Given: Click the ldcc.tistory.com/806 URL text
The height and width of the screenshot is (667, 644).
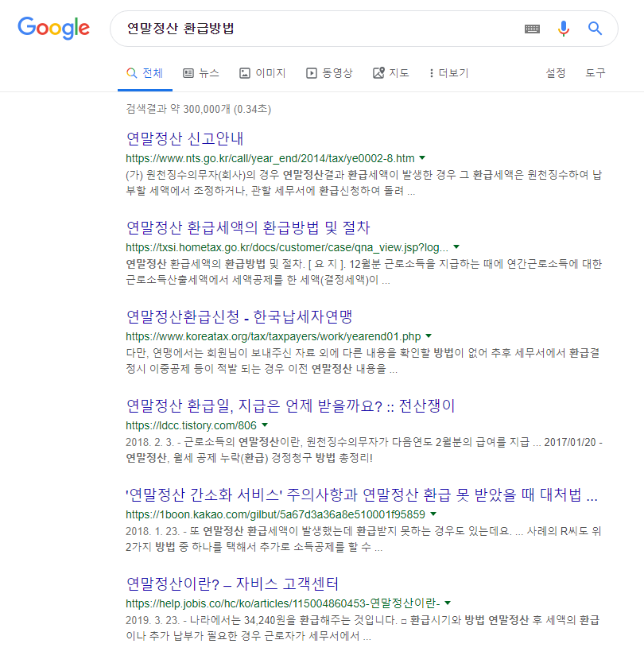Looking at the screenshot, I should [x=191, y=425].
